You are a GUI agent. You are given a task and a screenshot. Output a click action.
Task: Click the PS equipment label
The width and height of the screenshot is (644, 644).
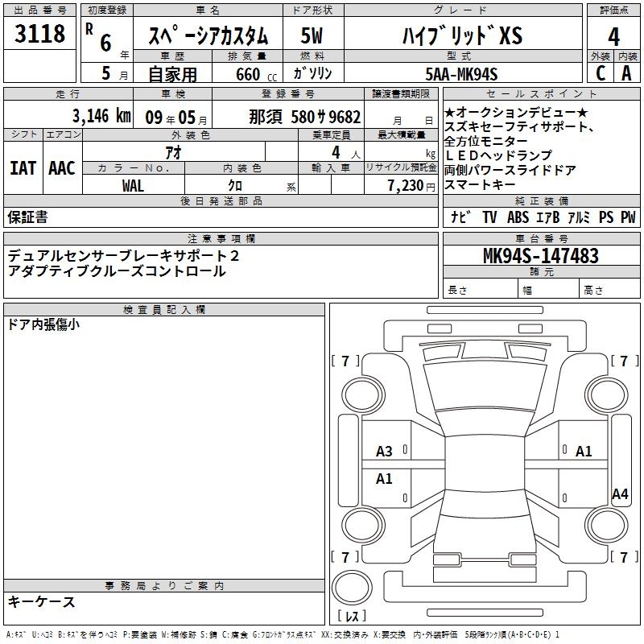pyautogui.click(x=606, y=217)
